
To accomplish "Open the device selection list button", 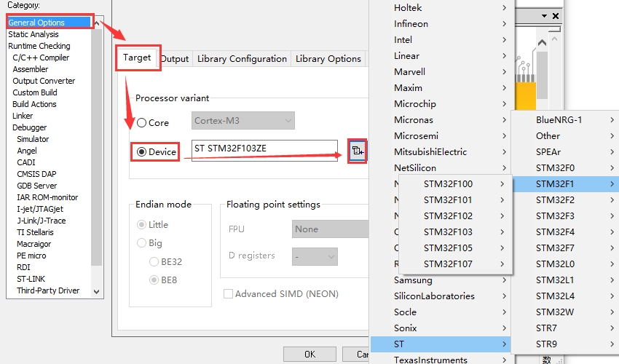I will [358, 151].
